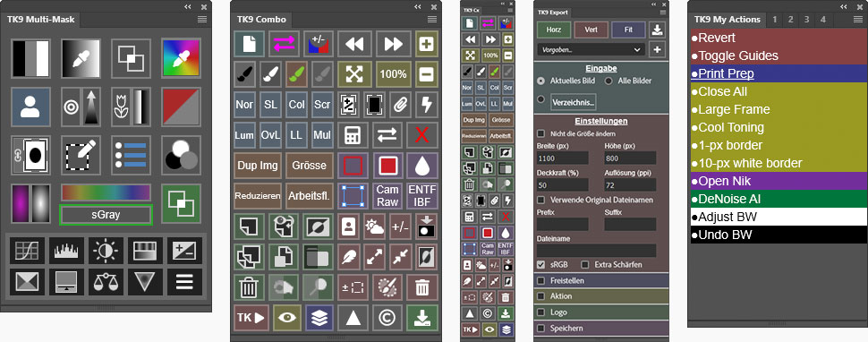The height and width of the screenshot is (342, 868).
Task: Click Dup Img in TK9 Combo panel
Action: point(258,166)
